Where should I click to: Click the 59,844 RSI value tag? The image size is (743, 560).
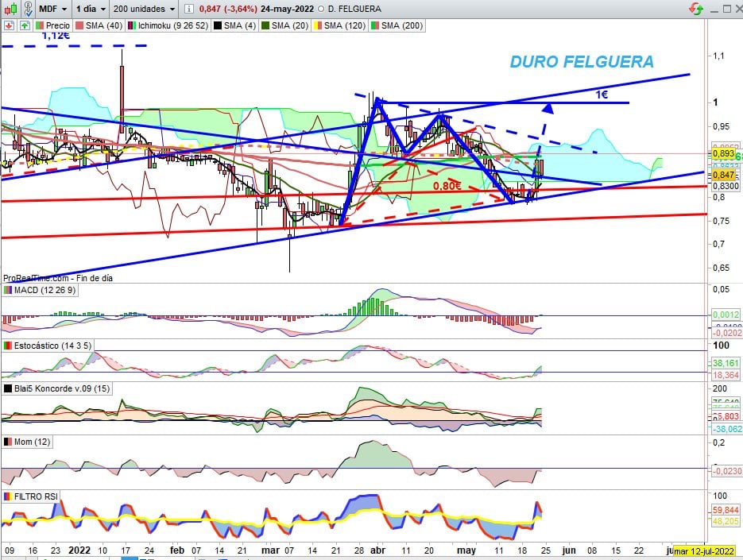(726, 510)
